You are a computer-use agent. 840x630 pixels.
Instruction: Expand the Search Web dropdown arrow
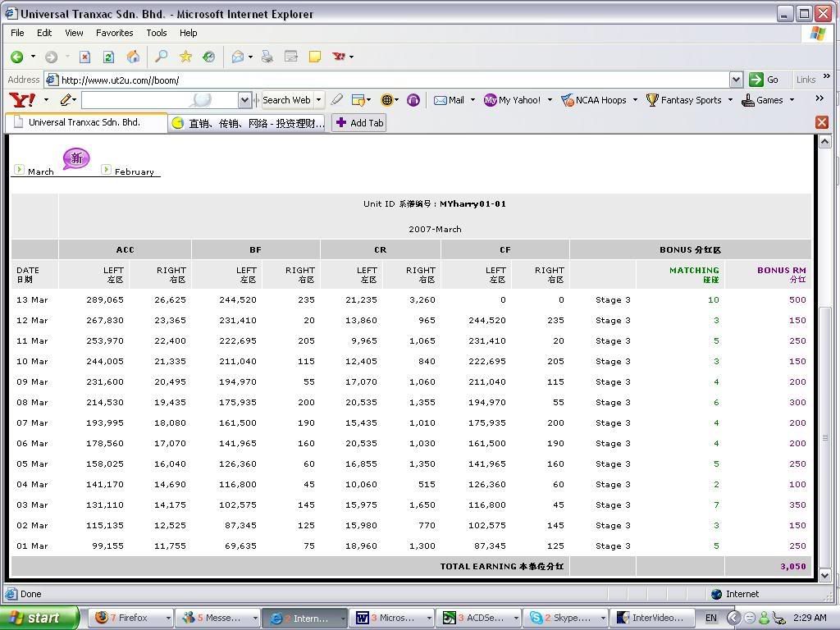318,100
